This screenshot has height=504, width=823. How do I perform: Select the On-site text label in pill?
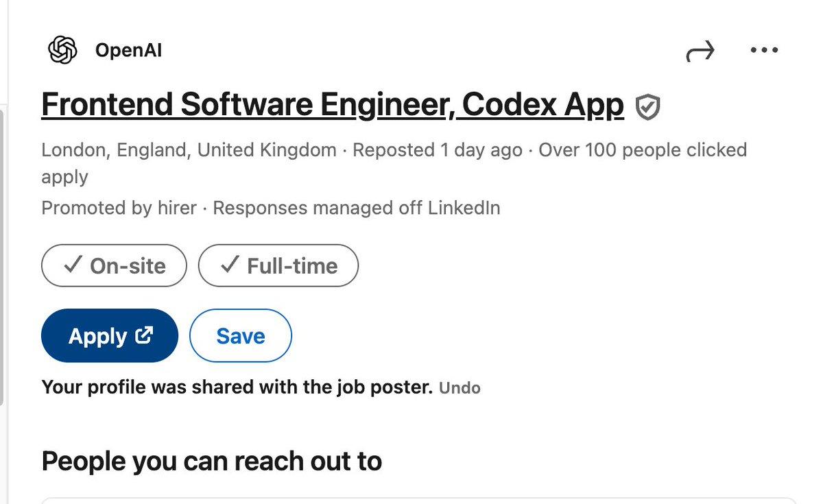128,266
